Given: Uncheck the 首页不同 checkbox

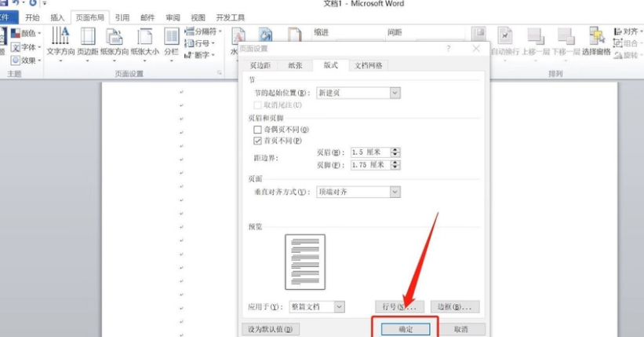Looking at the screenshot, I should tap(257, 141).
